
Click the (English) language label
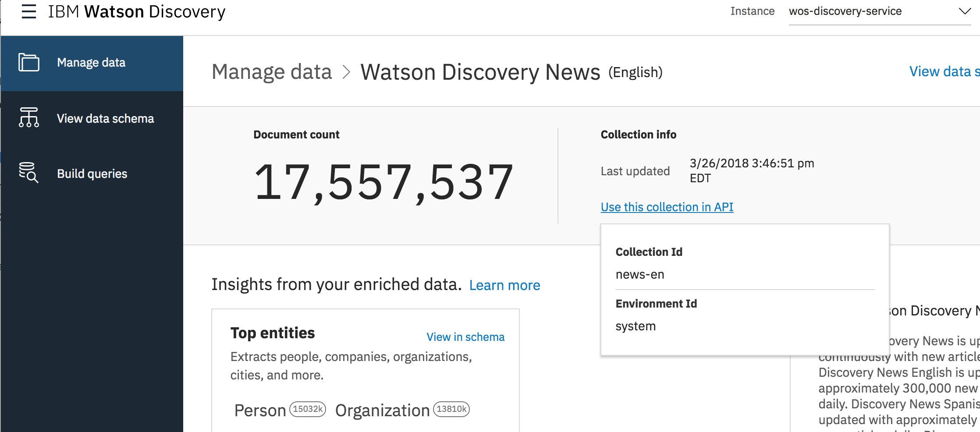(x=635, y=72)
